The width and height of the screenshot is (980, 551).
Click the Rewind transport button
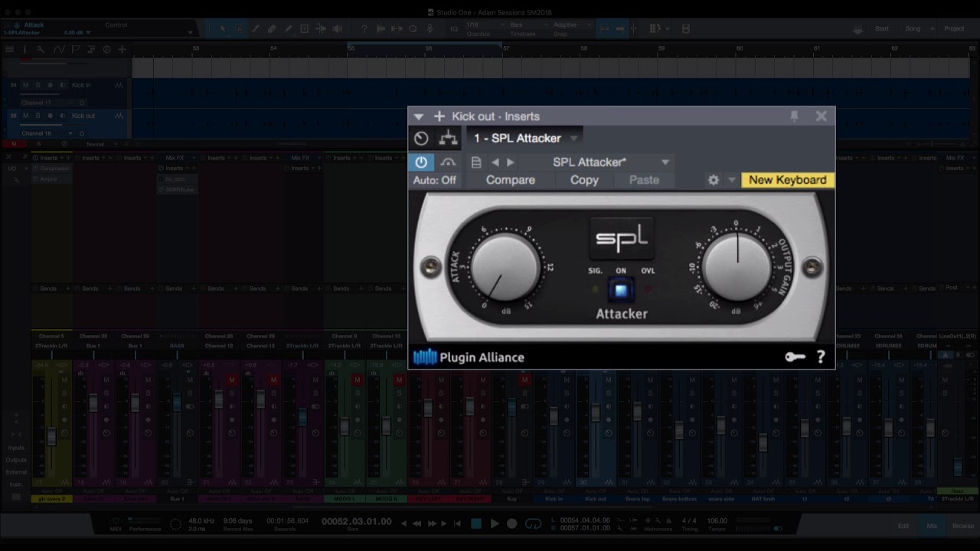[x=417, y=523]
